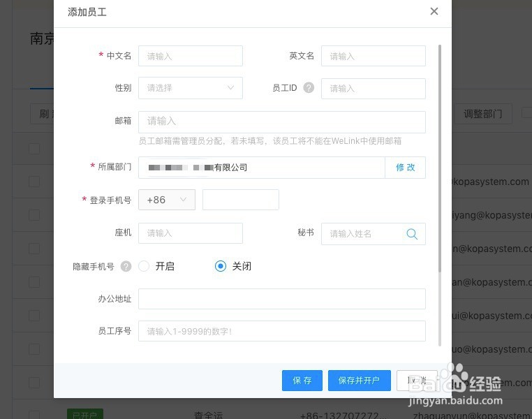The height and width of the screenshot is (419, 532).
Task: Click the 取消 button
Action: click(x=417, y=381)
